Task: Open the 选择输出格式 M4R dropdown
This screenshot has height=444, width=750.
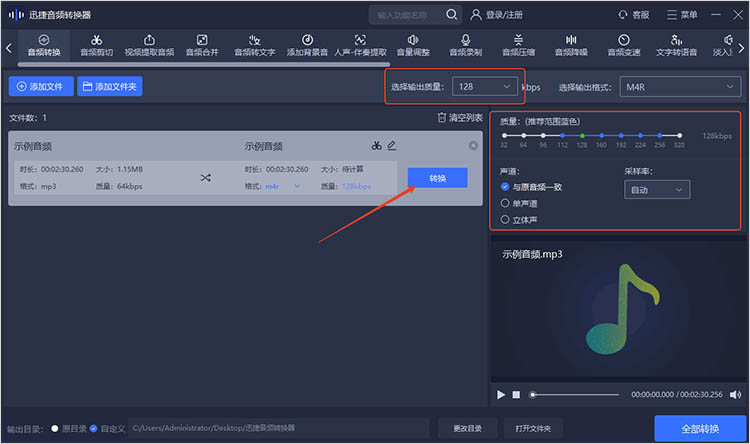Action: pos(680,87)
